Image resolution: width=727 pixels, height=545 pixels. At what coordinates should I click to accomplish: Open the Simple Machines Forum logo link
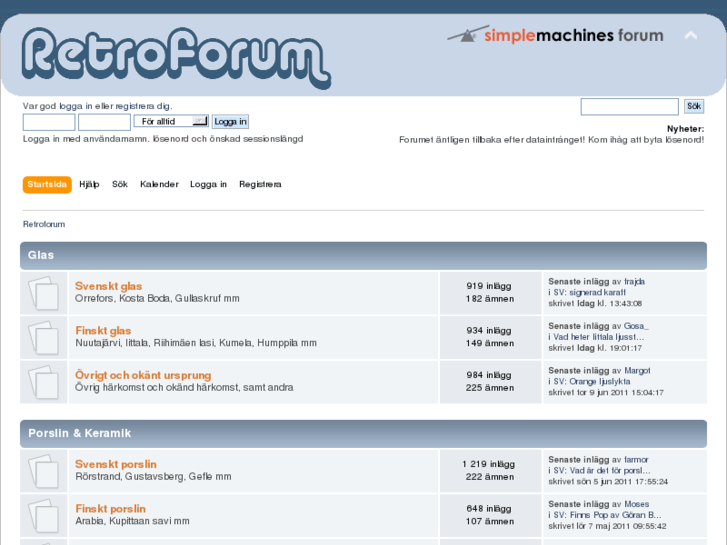pos(555,35)
